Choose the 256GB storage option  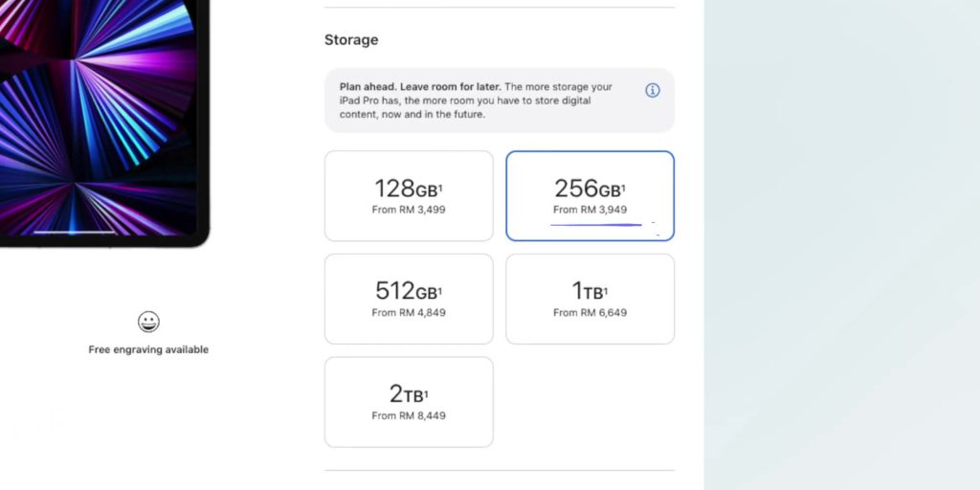[590, 195]
